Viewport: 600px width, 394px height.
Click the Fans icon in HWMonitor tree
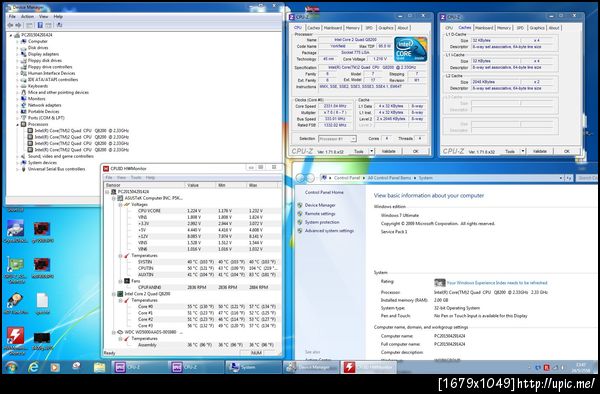[127, 281]
